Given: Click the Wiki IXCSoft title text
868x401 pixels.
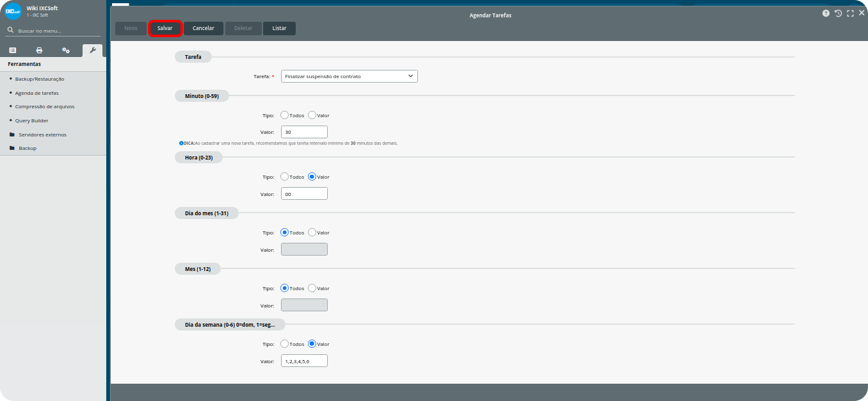Looking at the screenshot, I should [42, 8].
